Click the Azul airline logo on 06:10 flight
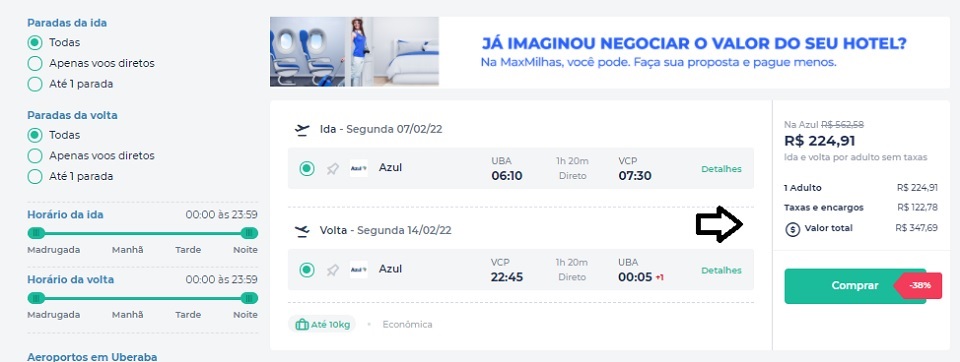This screenshot has width=960, height=362. click(359, 168)
